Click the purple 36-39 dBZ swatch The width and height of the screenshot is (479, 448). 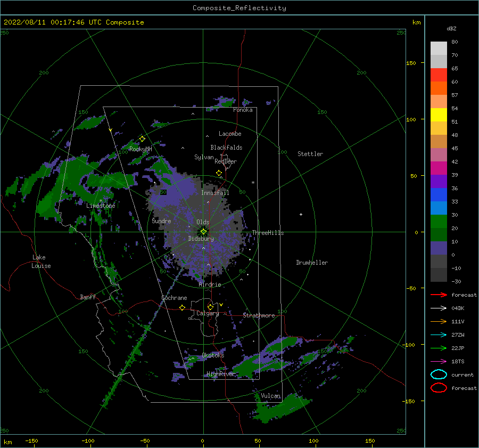click(x=439, y=182)
